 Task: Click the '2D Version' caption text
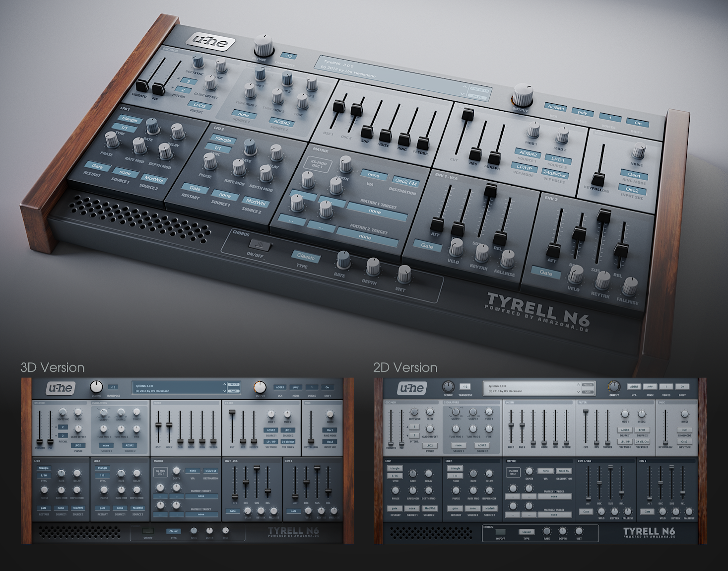coord(405,367)
